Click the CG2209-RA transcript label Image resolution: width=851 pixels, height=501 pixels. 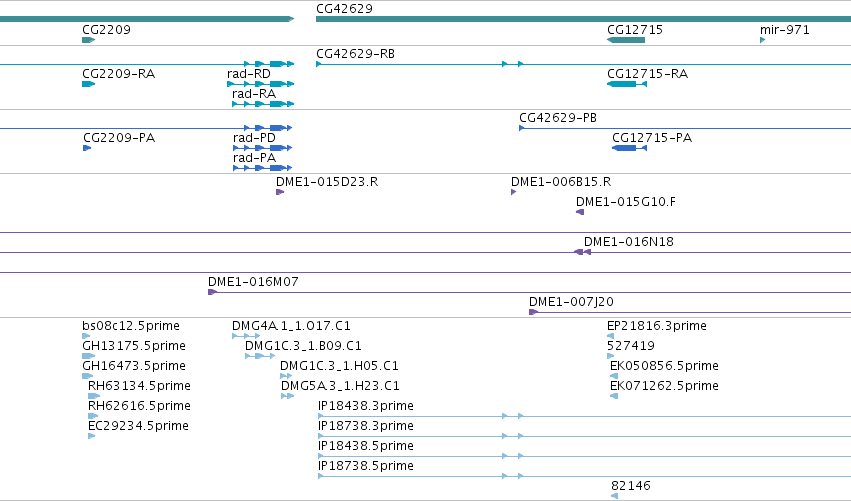pos(118,74)
